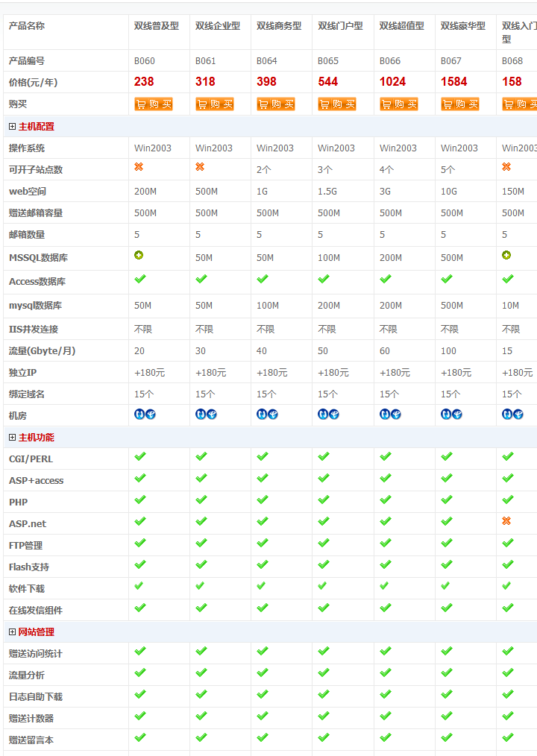Click the 购买 button for 双线超值型
The image size is (537, 756).
click(398, 104)
